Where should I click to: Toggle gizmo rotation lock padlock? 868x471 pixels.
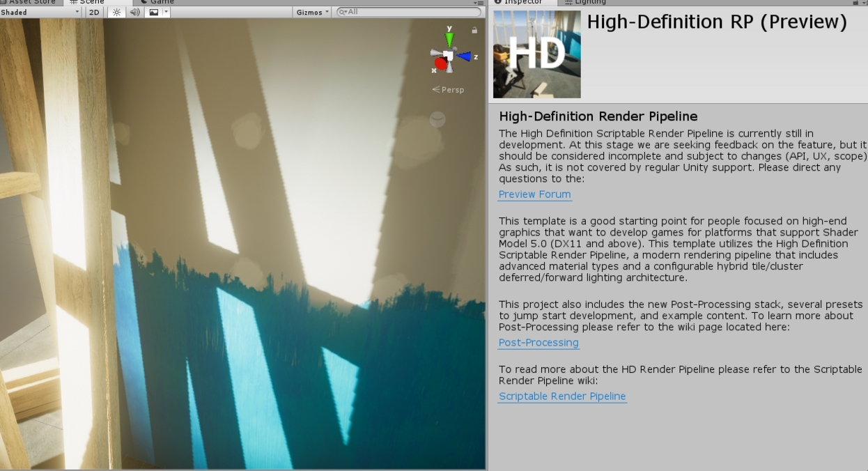[x=474, y=30]
